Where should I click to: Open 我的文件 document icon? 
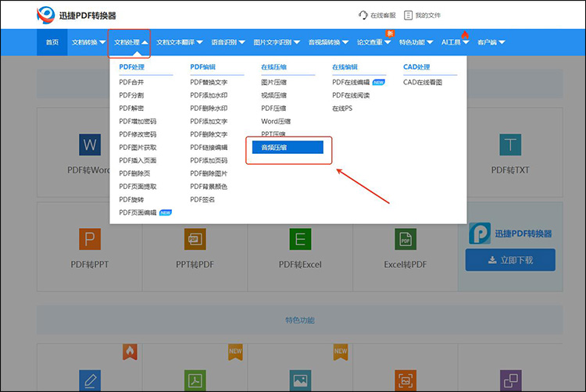(x=409, y=15)
